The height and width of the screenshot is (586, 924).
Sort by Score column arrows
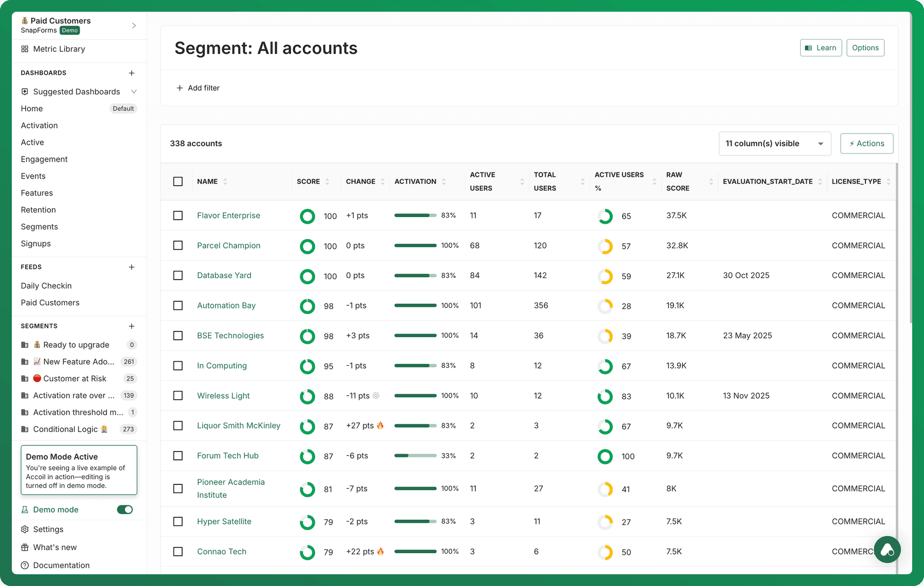tap(327, 182)
